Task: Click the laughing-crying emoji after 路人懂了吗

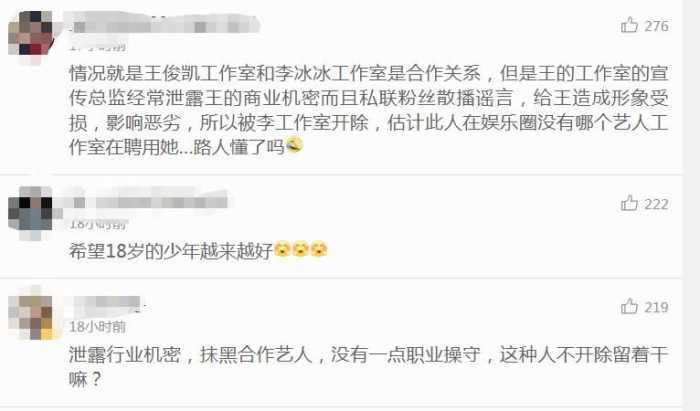Action: [x=294, y=145]
